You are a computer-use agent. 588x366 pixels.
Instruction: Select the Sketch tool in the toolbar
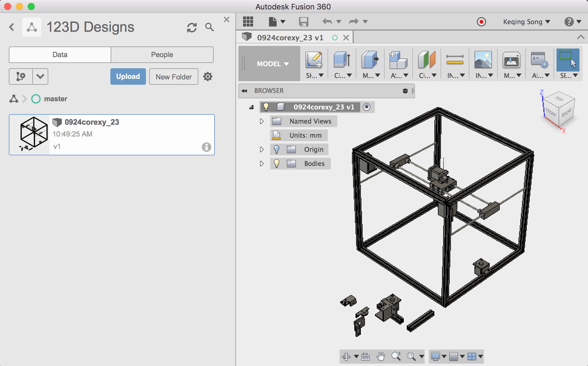tap(314, 61)
